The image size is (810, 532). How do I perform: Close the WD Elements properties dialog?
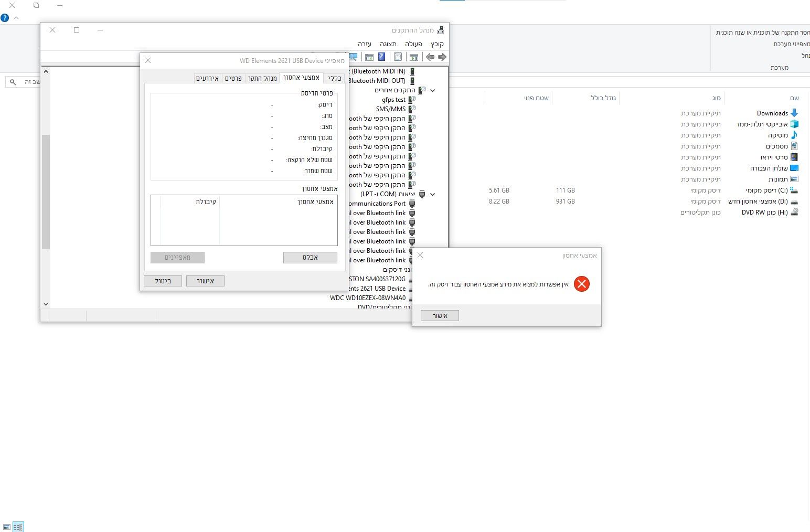[148, 60]
